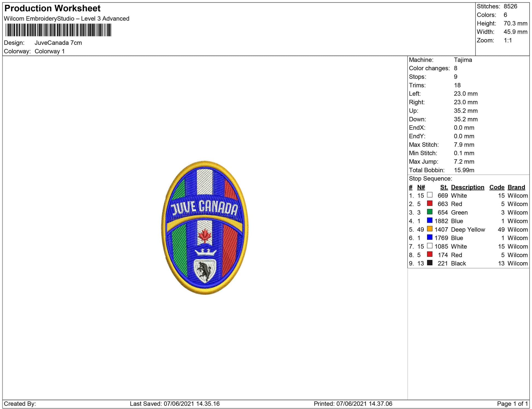The image size is (532, 409).
Task: Click the Deep Yellow color swatch
Action: tap(429, 229)
